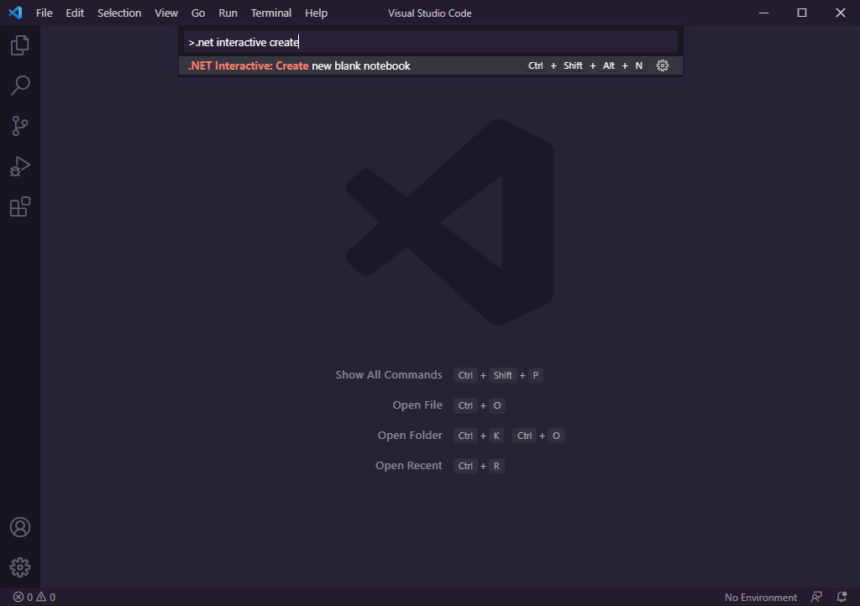Select the Search icon in activity bar
860x606 pixels.
tap(19, 85)
